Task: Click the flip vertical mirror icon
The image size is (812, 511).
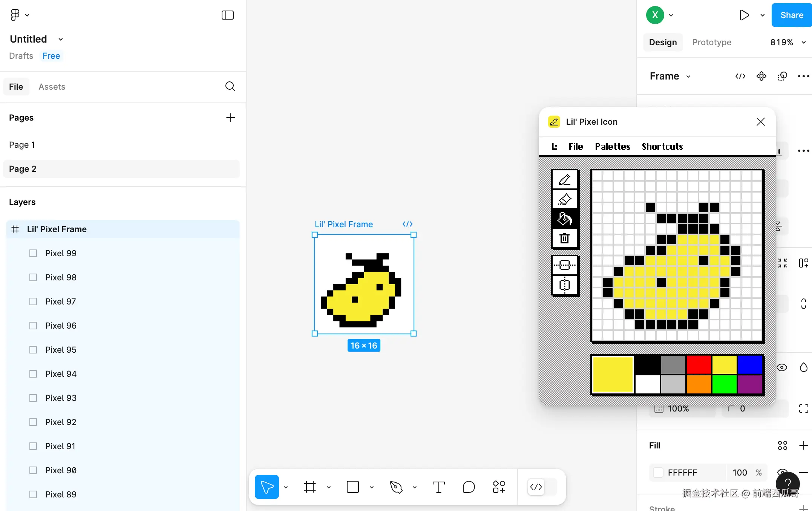Action: click(564, 265)
